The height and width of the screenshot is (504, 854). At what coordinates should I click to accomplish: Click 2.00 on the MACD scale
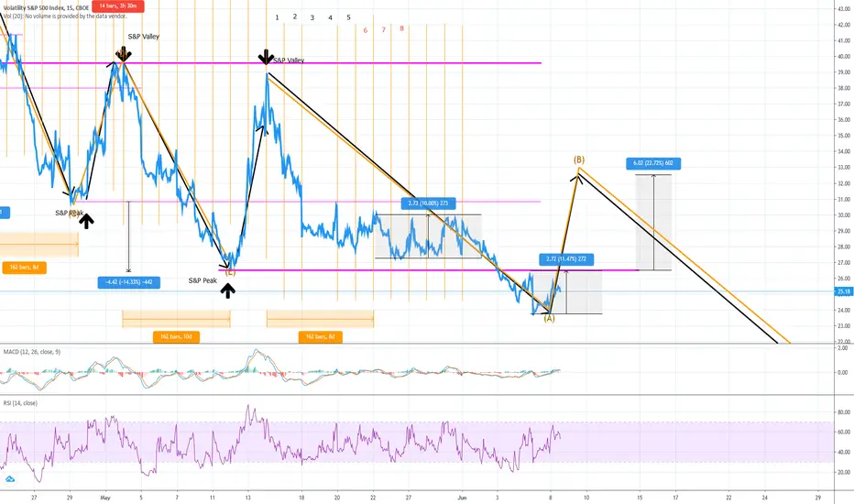coord(843,347)
